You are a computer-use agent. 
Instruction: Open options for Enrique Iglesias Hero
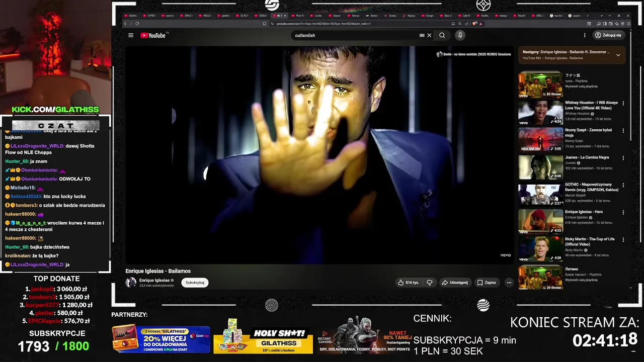623,212
